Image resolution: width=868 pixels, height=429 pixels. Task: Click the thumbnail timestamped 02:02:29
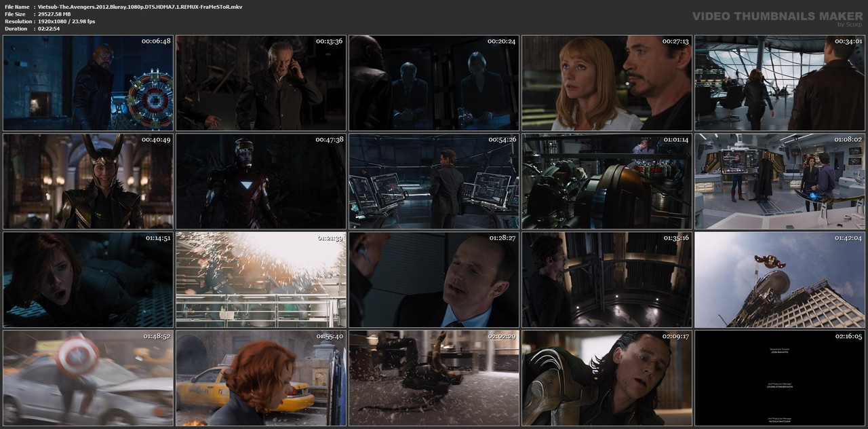click(x=434, y=378)
